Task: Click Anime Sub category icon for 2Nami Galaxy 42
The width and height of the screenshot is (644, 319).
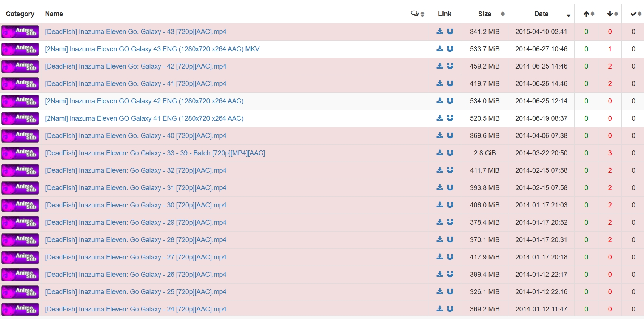Action: [20, 101]
